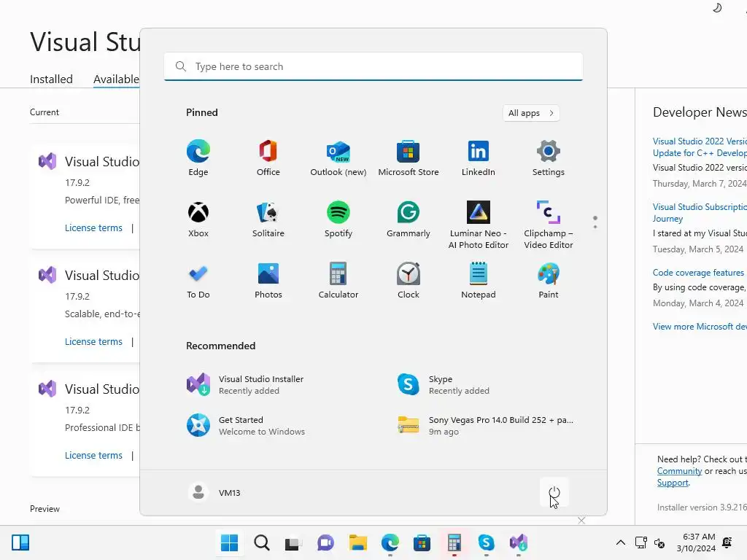
Task: Open the Grammarly app
Action: 409,219
